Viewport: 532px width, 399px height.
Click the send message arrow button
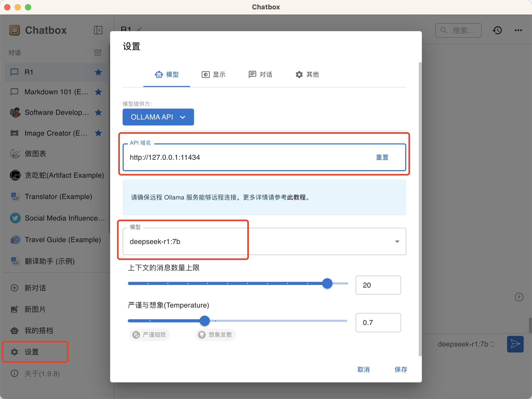tap(515, 344)
